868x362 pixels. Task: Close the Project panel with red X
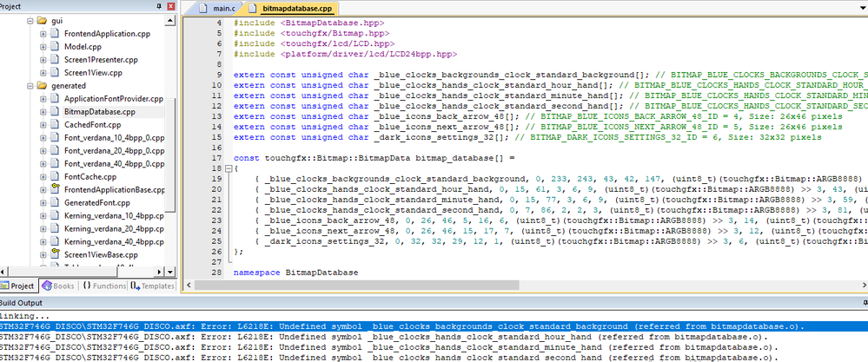[173, 6]
